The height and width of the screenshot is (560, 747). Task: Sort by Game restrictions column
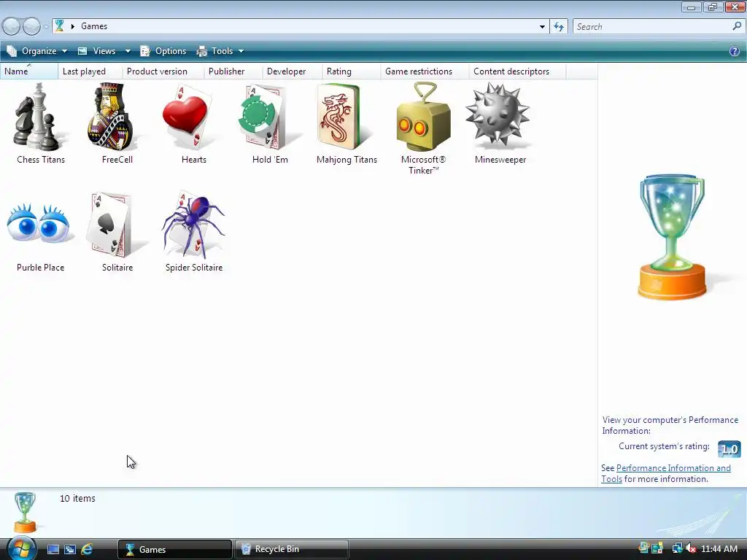(425, 71)
